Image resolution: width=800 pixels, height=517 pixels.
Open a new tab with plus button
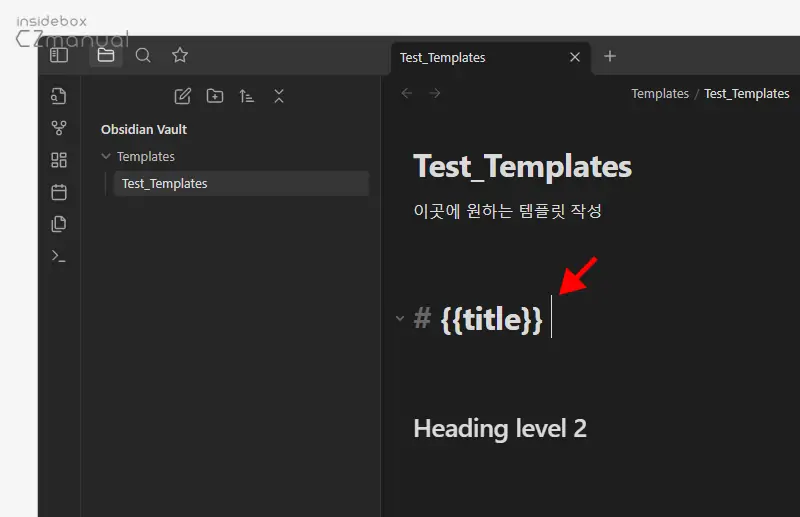click(x=610, y=57)
